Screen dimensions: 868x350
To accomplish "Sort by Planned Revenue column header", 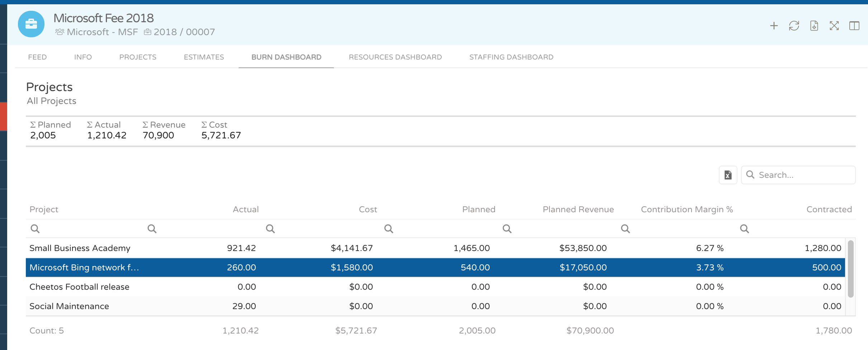I will 578,209.
